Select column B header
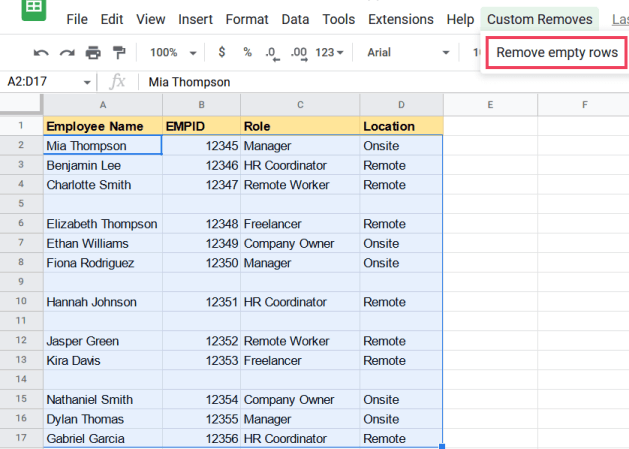The image size is (629, 449). click(x=201, y=105)
